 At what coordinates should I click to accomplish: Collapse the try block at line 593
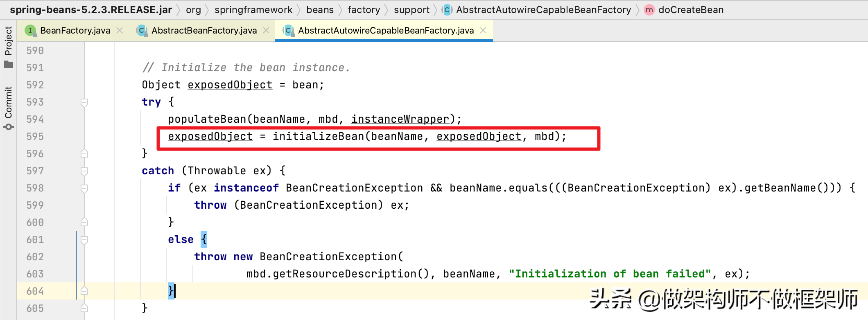click(84, 102)
